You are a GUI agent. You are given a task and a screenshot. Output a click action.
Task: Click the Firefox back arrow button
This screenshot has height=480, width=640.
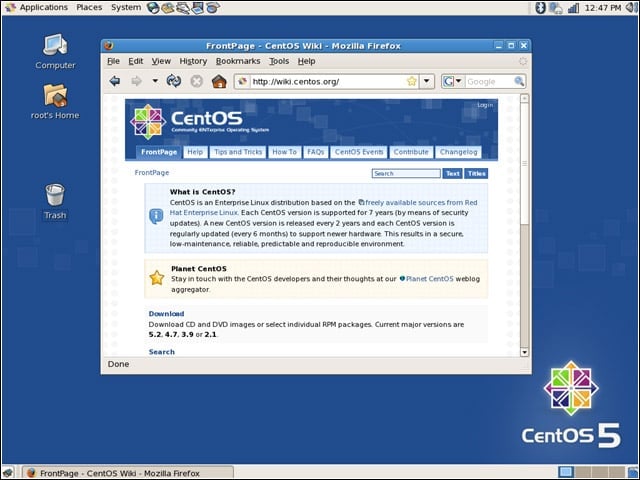(x=115, y=81)
